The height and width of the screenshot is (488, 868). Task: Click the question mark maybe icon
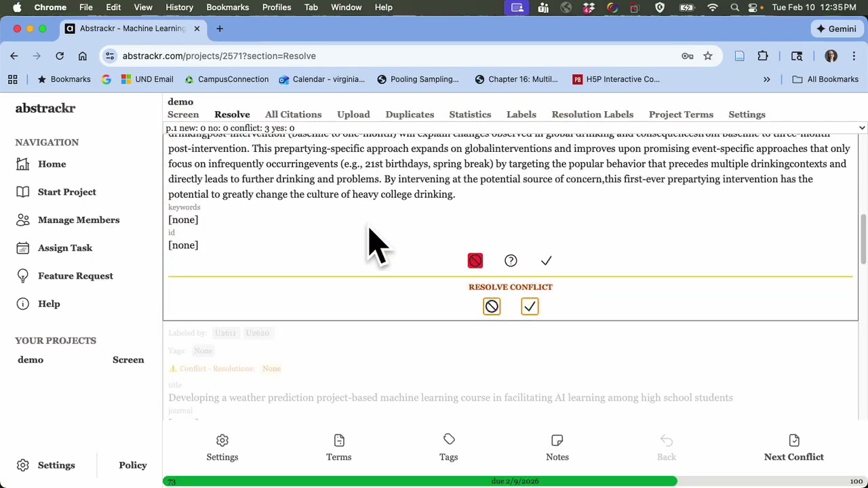coord(511,261)
